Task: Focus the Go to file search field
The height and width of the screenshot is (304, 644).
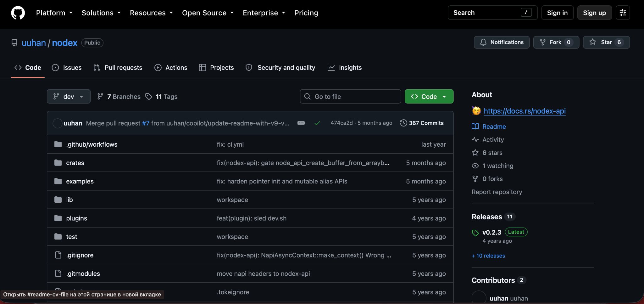Action: (350, 96)
